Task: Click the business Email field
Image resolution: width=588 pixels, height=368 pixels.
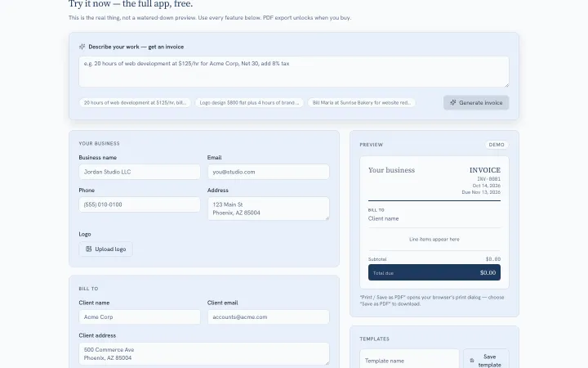Action: click(269, 172)
